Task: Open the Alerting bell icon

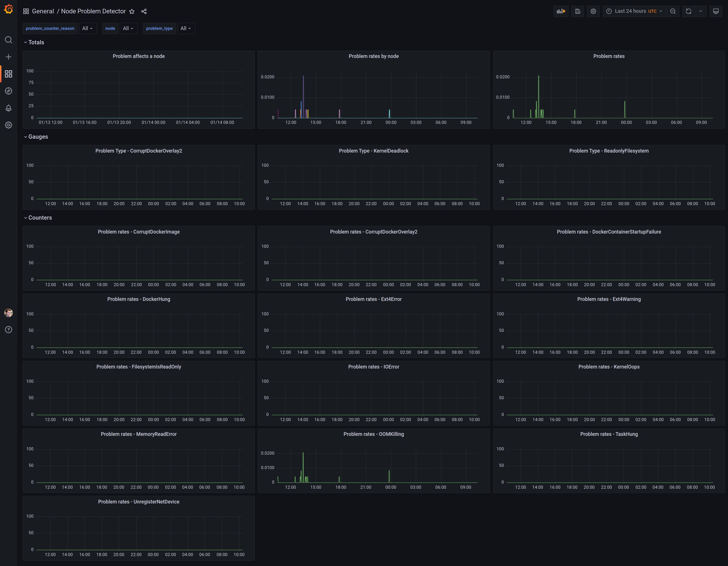Action: pyautogui.click(x=8, y=108)
